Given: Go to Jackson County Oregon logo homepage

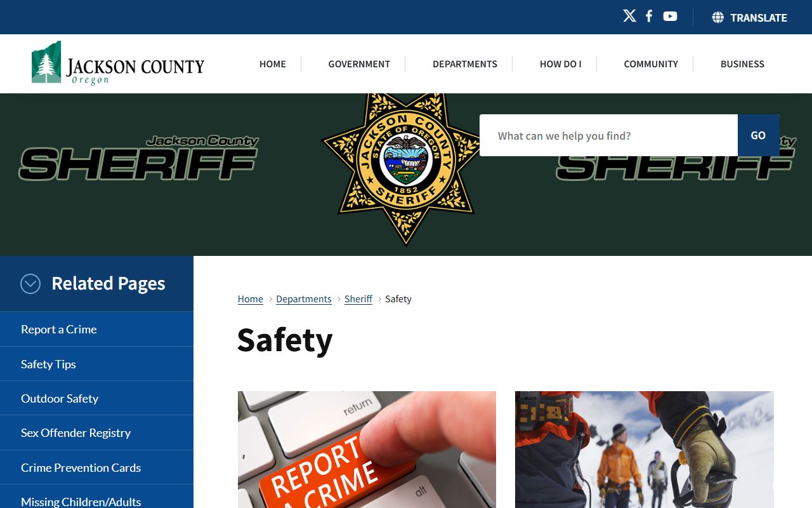Looking at the screenshot, I should tap(118, 63).
